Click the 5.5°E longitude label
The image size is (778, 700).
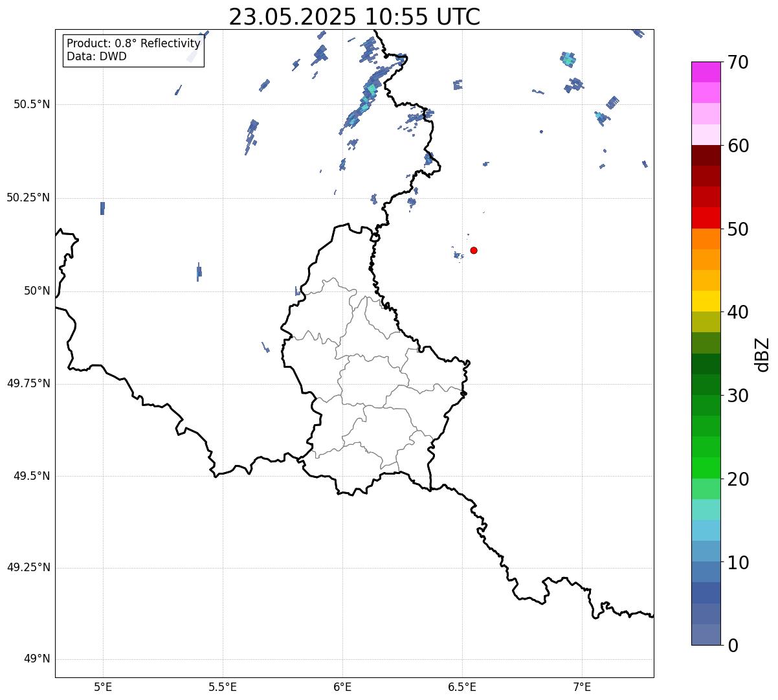[223, 686]
